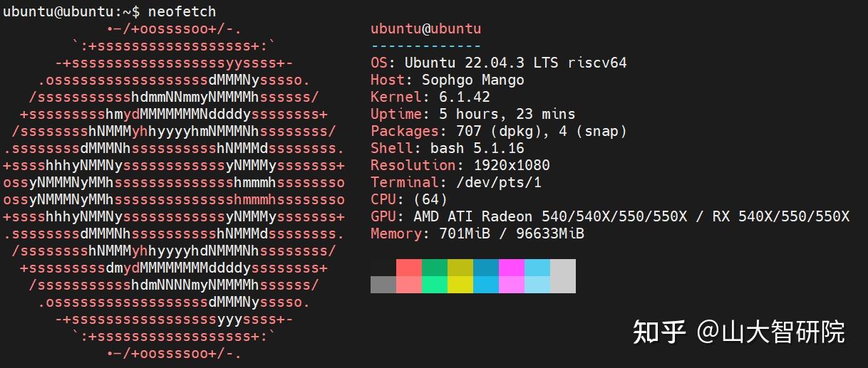Click the pink ubuntu@ubuntu header in neofetch output
This screenshot has height=368, width=868.
pos(425,29)
